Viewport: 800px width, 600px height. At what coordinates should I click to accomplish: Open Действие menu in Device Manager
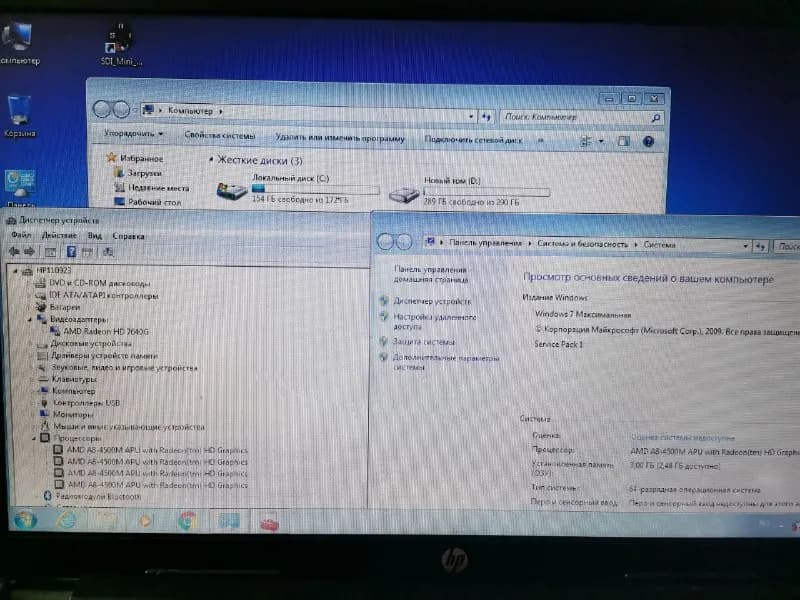pos(59,236)
